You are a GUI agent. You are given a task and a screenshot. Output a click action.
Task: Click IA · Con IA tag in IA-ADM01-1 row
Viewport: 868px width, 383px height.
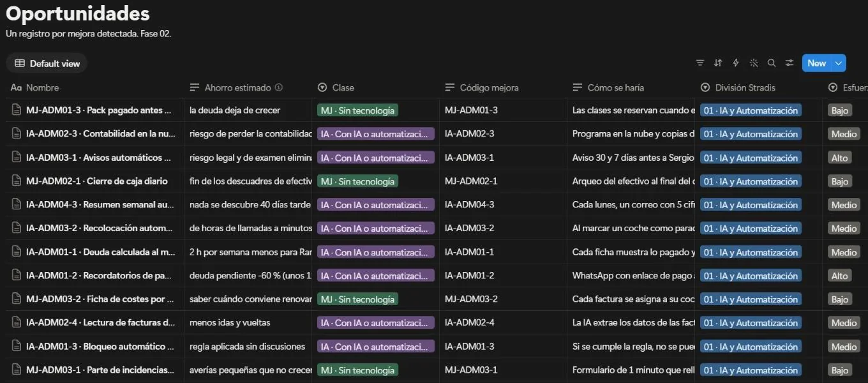[376, 252]
